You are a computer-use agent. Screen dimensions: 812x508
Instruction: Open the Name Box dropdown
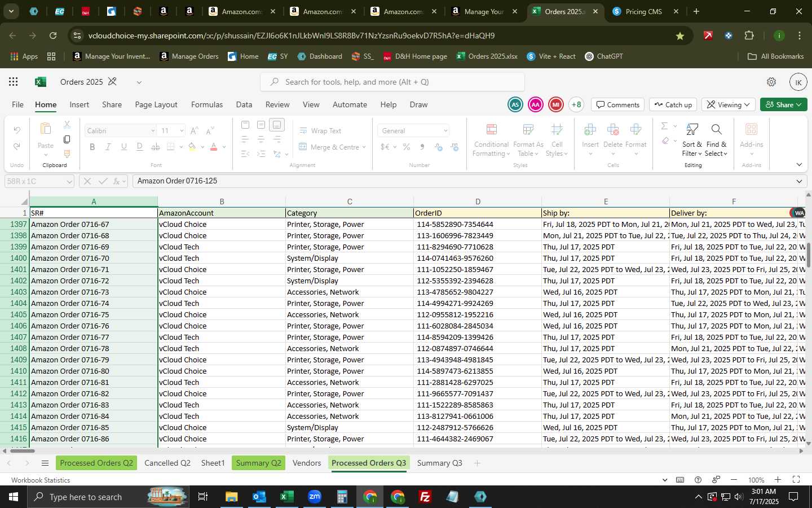(x=69, y=181)
